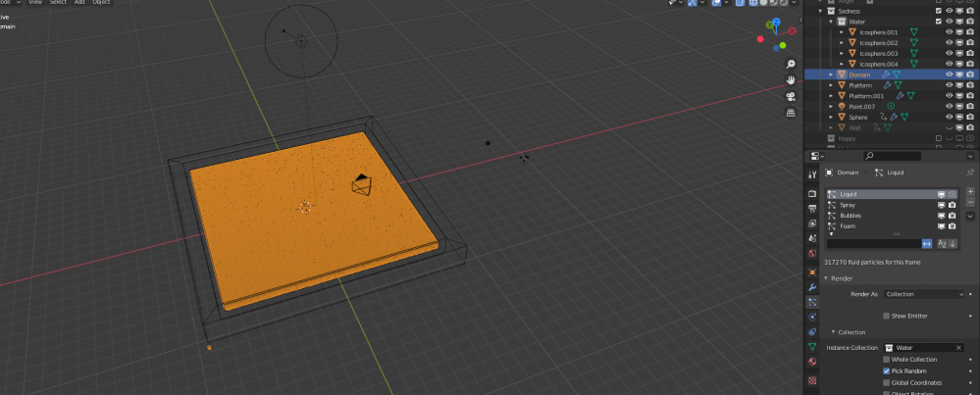980x395 pixels.
Task: Toggle viewport visibility eye for Domain
Action: coord(949,74)
